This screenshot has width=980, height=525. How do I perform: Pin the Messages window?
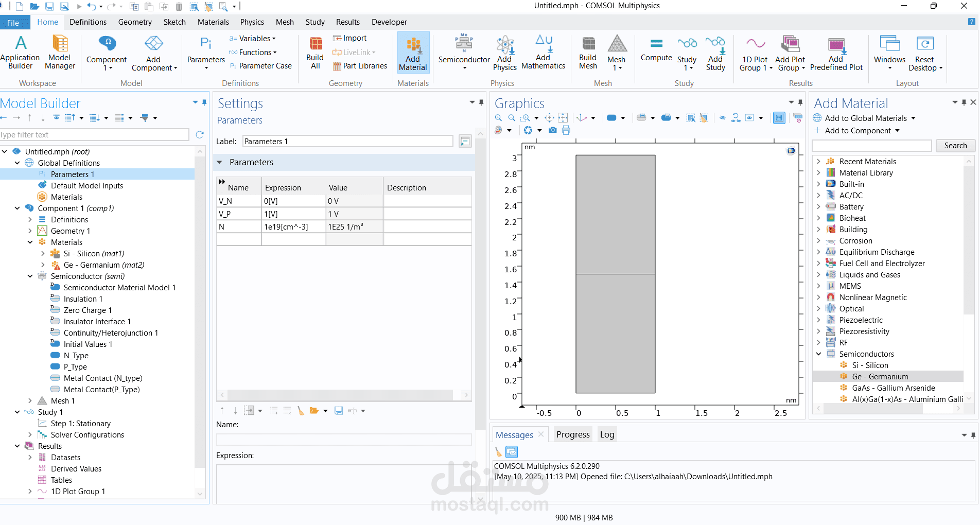[973, 435]
